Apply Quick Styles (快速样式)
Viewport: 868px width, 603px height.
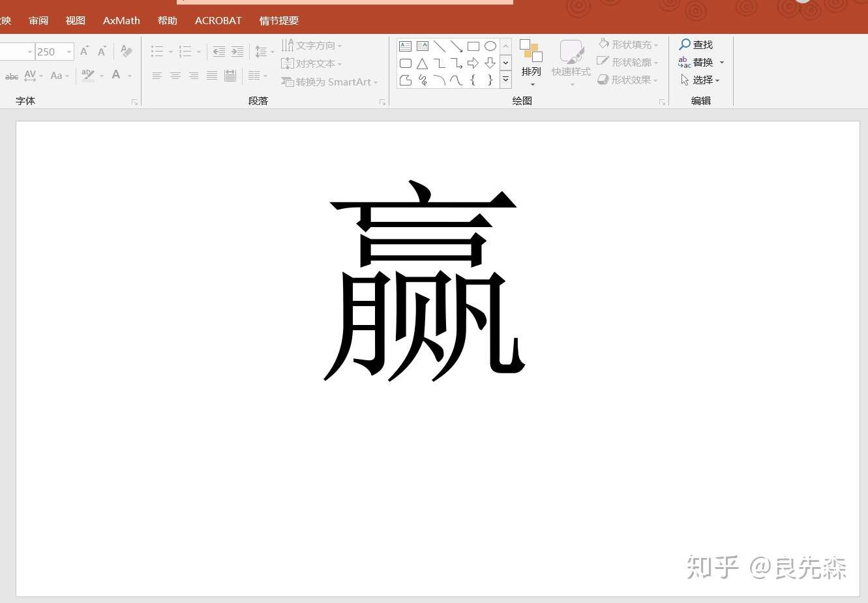click(571, 61)
